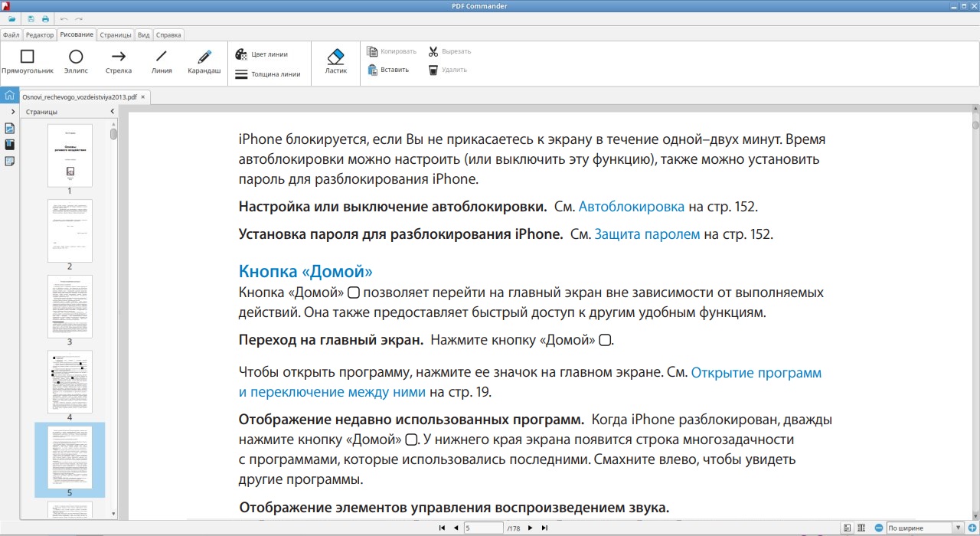Close the Osnovi_rechevogo_vozdeistviya2013.pdf tab
980x536 pixels.
(x=143, y=97)
